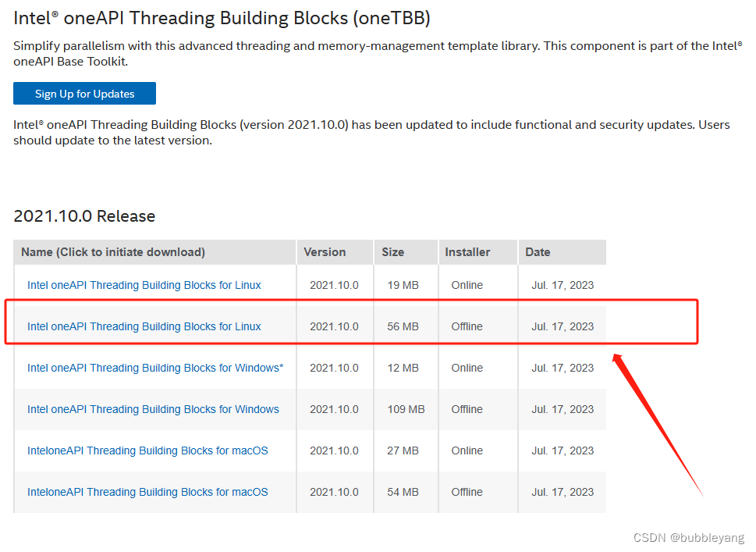
Task: Download the macOS online installer, 27 MB row
Action: (147, 451)
